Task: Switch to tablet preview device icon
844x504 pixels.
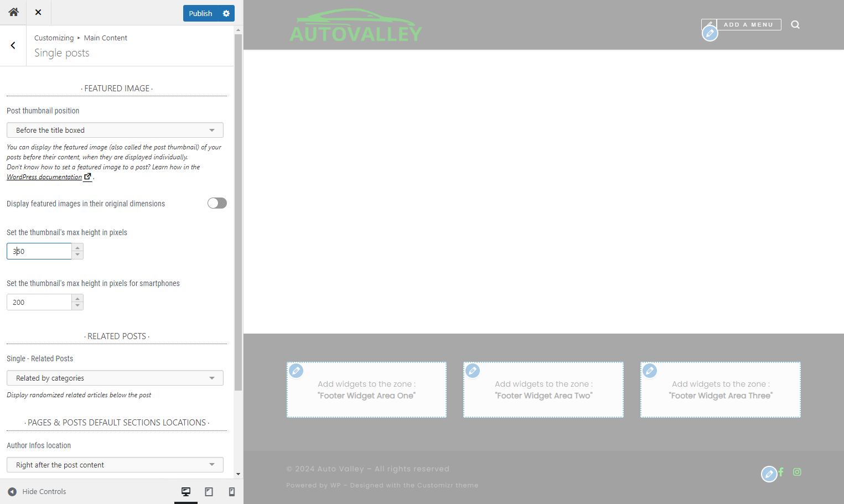Action: point(209,491)
